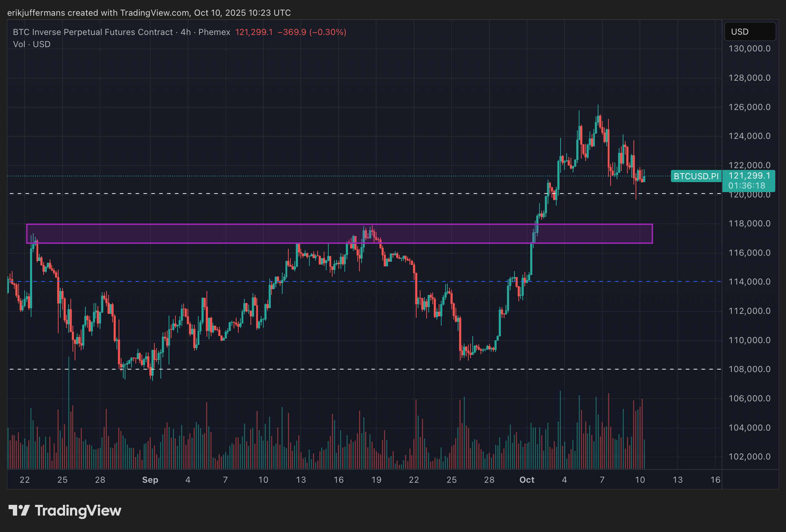Click the Phemex exchange name in legend
Screen dimensions: 786x532
point(214,32)
